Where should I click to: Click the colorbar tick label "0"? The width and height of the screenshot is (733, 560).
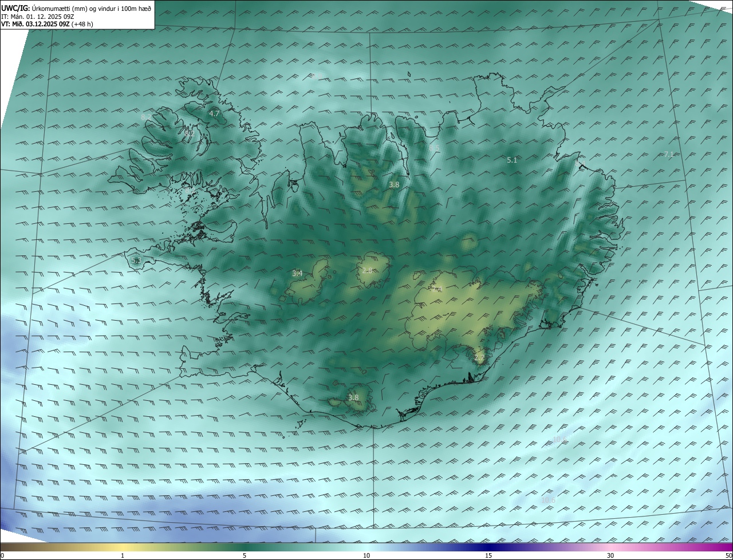coord(2,555)
